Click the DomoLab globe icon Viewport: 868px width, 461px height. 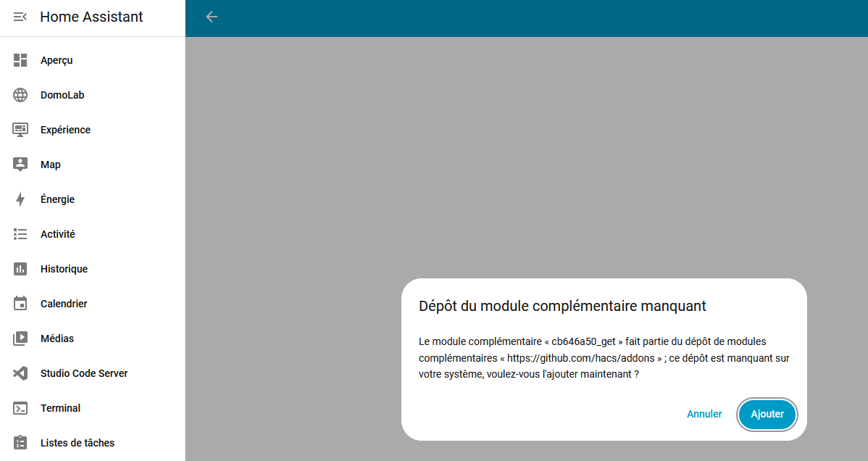(20, 95)
